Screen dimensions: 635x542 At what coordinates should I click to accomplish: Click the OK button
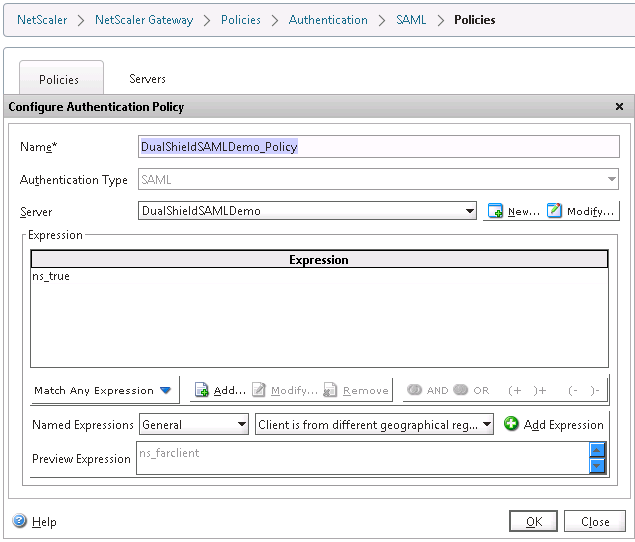tap(533, 521)
